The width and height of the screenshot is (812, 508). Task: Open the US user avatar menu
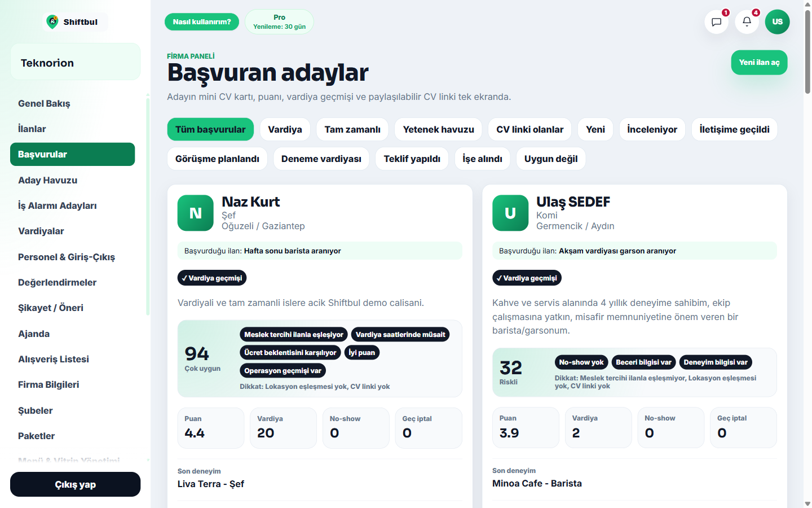tap(777, 22)
